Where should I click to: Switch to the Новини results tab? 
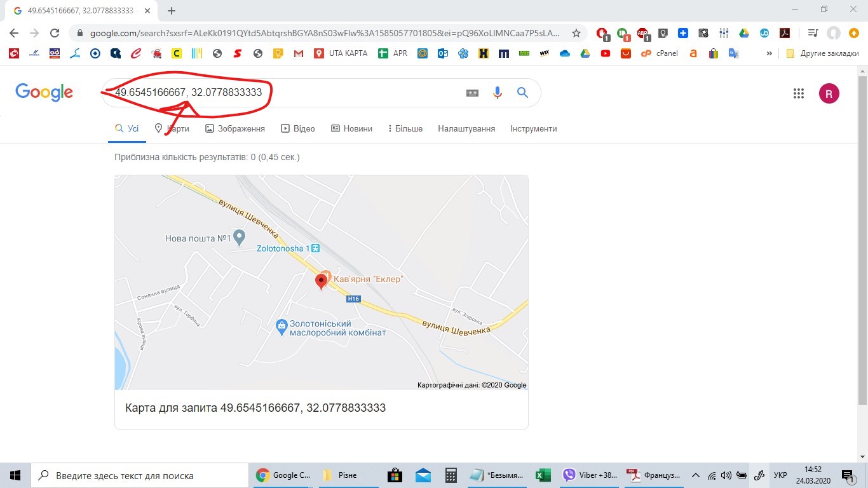(x=351, y=128)
